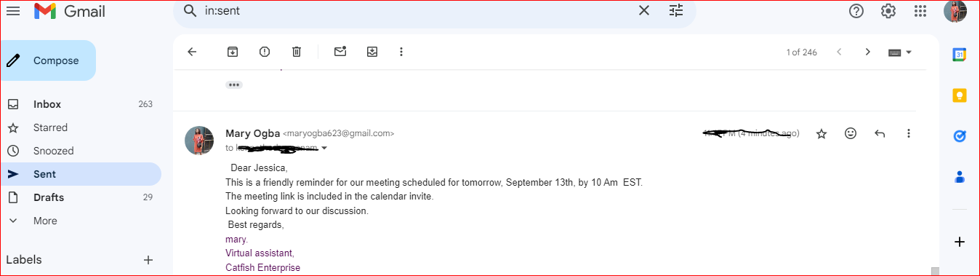Image resolution: width=980 pixels, height=276 pixels.
Task: Delete the email with trash icon
Action: (x=297, y=52)
